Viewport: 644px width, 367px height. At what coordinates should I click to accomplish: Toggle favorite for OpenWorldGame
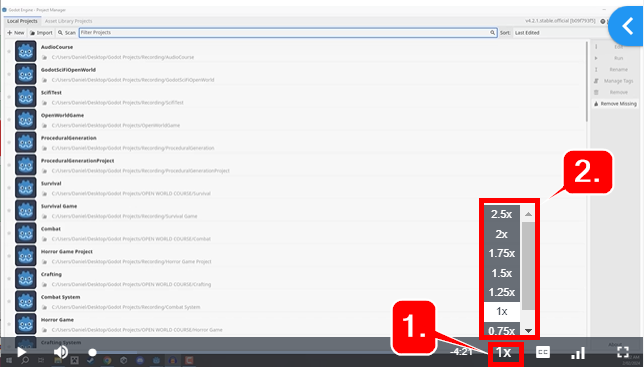[9, 119]
